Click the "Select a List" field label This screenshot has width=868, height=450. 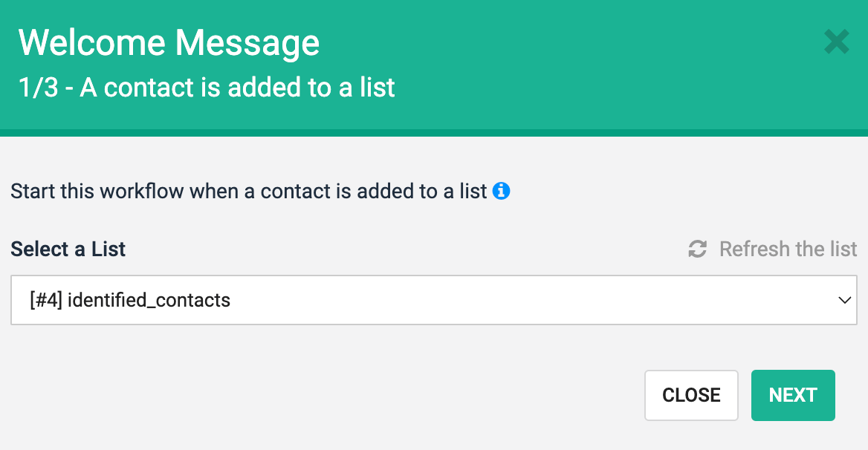(68, 249)
